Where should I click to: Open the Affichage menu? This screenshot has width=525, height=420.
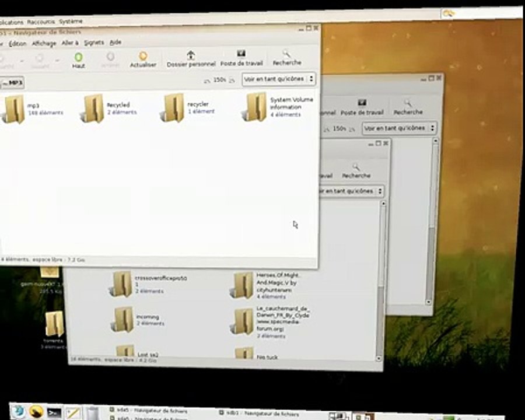[44, 44]
